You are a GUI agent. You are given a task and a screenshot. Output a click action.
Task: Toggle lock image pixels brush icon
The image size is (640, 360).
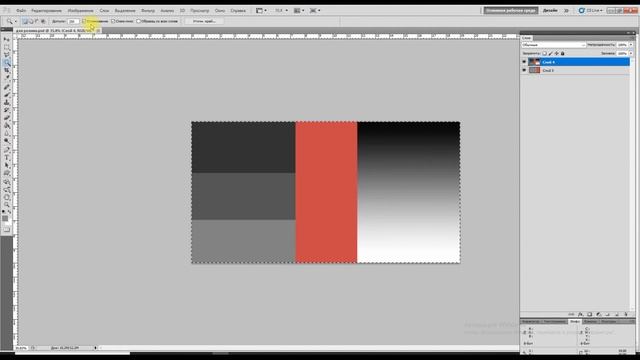pos(551,53)
